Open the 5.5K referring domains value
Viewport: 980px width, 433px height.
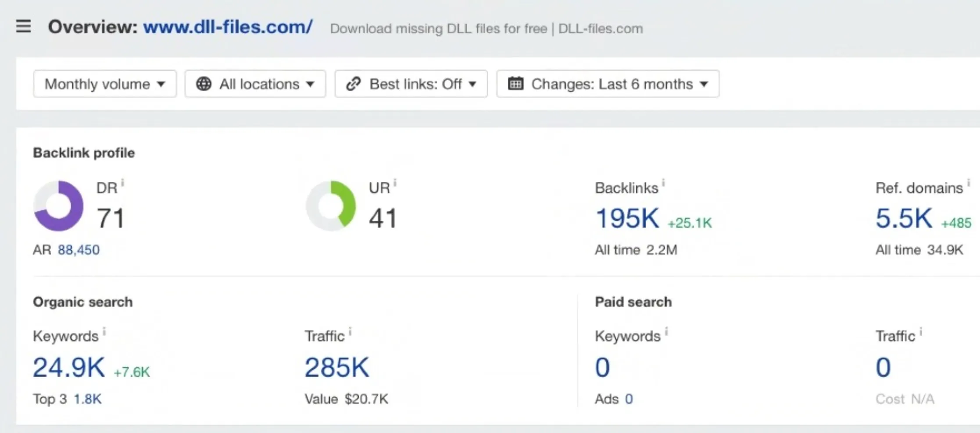pyautogui.click(x=904, y=218)
